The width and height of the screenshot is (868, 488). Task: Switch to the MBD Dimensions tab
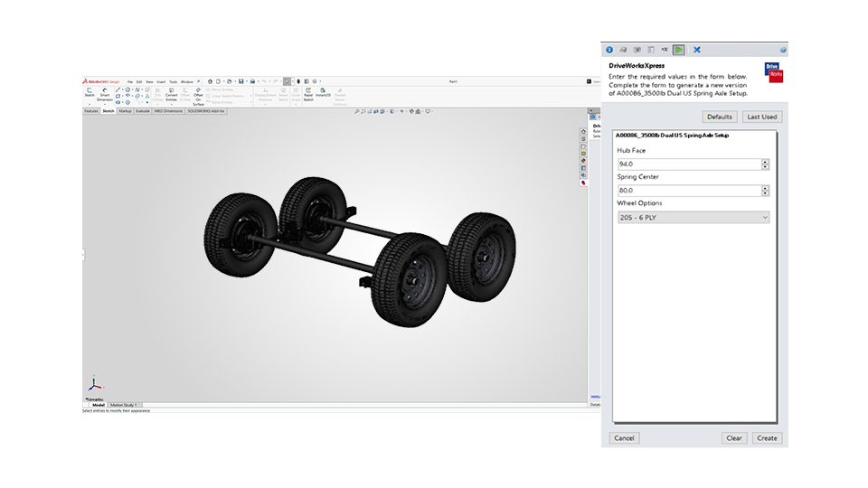168,111
